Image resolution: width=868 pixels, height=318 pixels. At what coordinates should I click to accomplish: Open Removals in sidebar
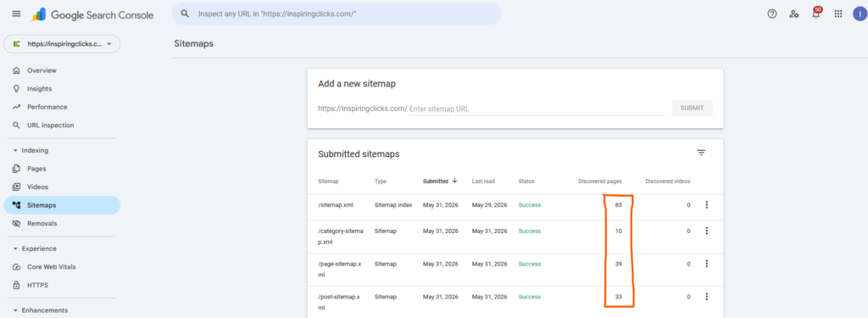tap(42, 223)
